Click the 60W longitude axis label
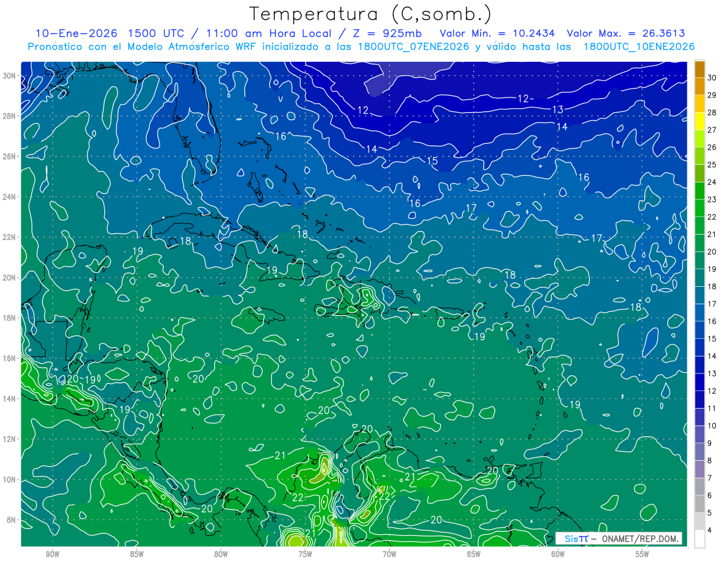Viewport: 728px width, 562px height. point(558,554)
